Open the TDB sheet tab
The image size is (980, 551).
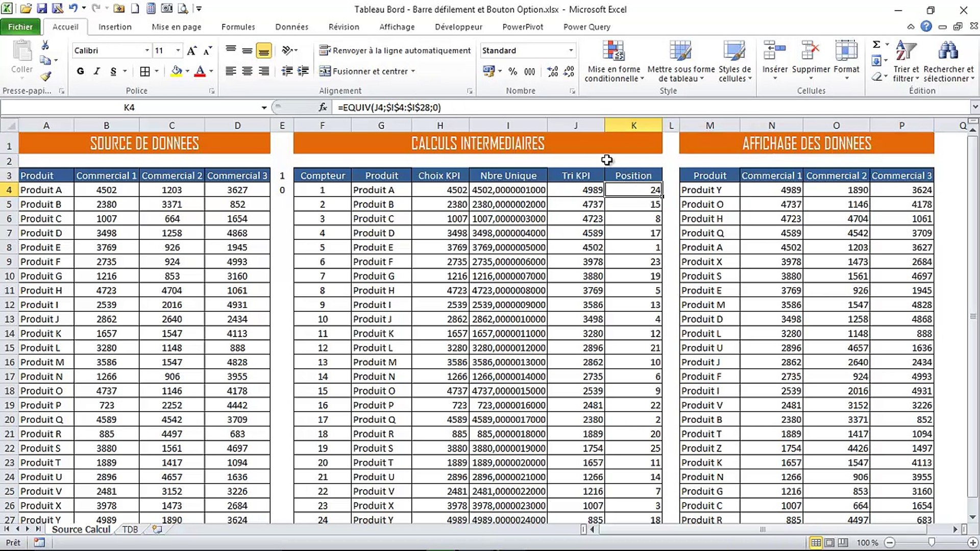(x=129, y=530)
